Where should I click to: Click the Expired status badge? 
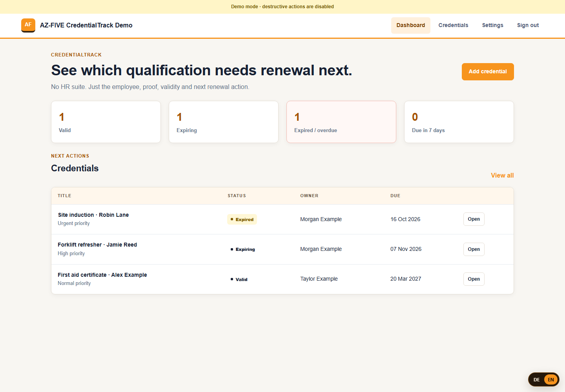(x=242, y=220)
